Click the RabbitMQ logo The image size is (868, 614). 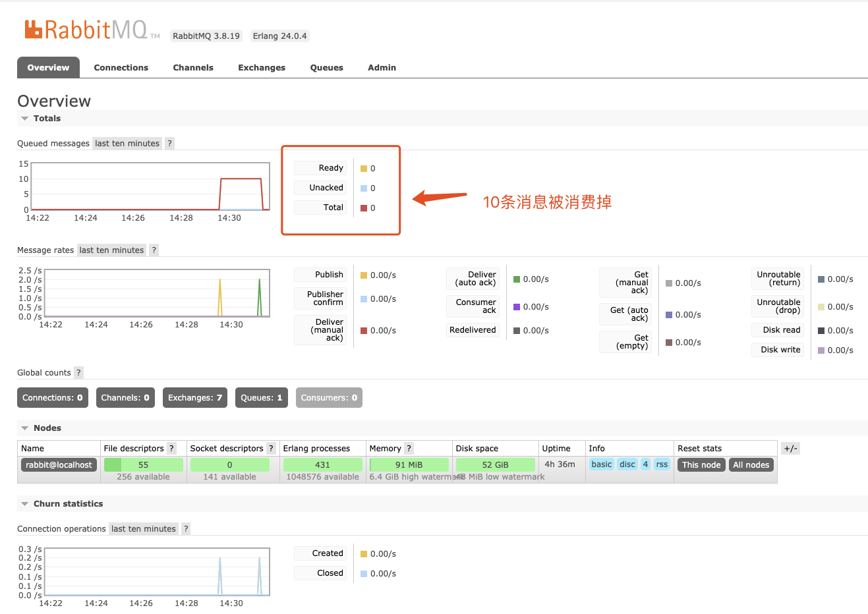tap(92, 30)
